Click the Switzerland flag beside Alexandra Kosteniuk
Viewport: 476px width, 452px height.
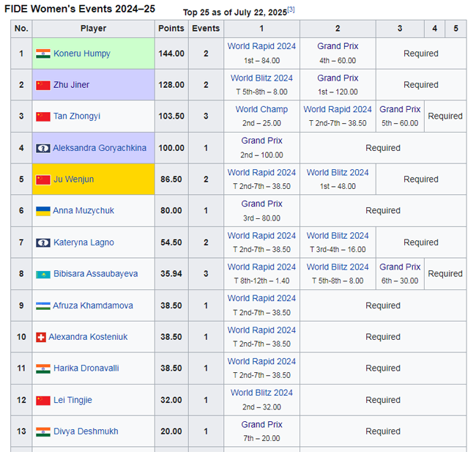tap(41, 337)
